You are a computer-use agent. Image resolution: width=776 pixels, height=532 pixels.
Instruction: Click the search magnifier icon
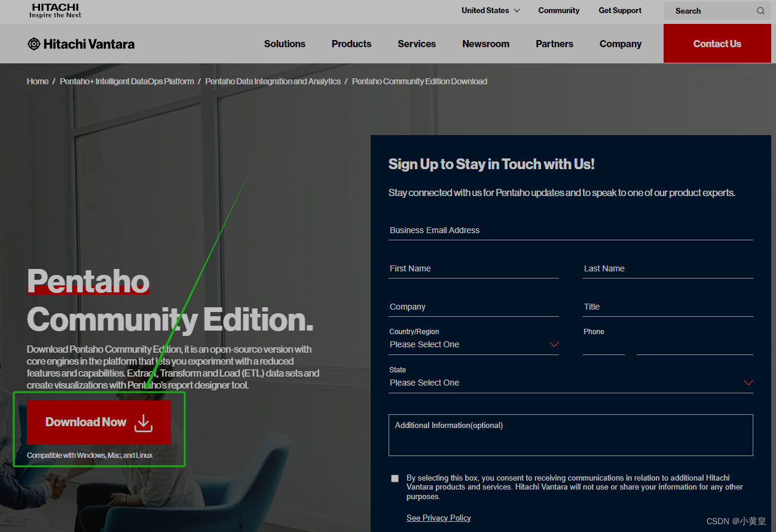pos(760,11)
